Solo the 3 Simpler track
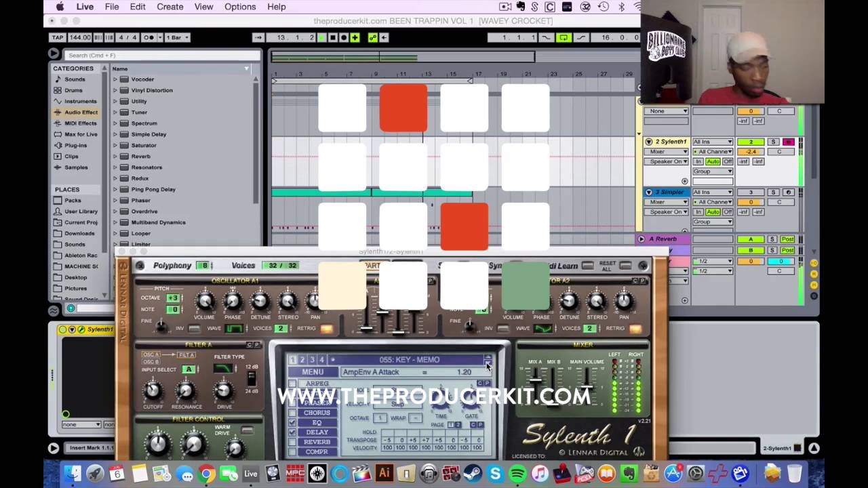Viewport: 868px width, 488px height. tap(773, 192)
